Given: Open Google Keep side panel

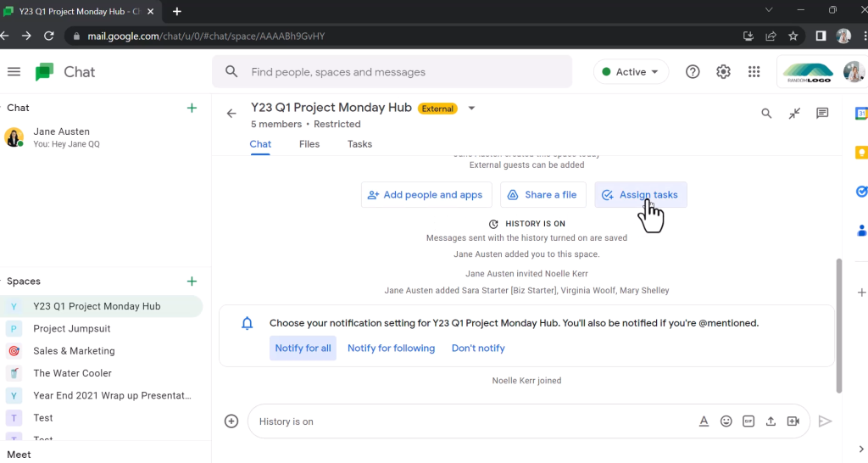Looking at the screenshot, I should coord(861,153).
